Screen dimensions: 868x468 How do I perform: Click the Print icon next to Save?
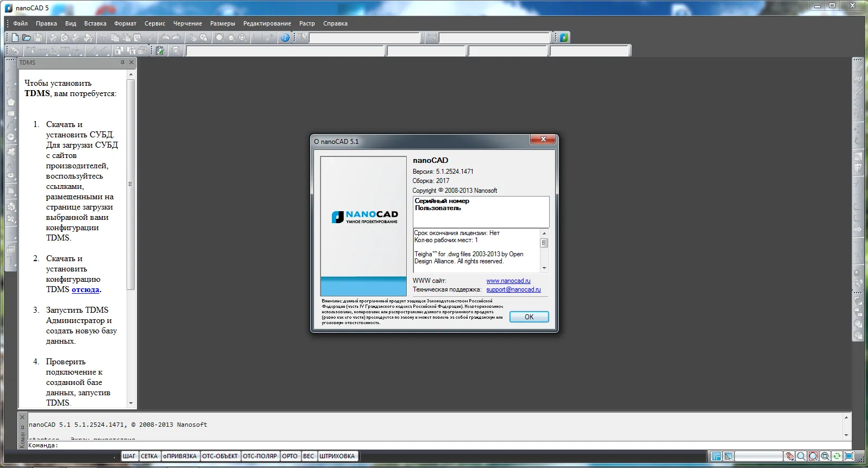click(53, 37)
